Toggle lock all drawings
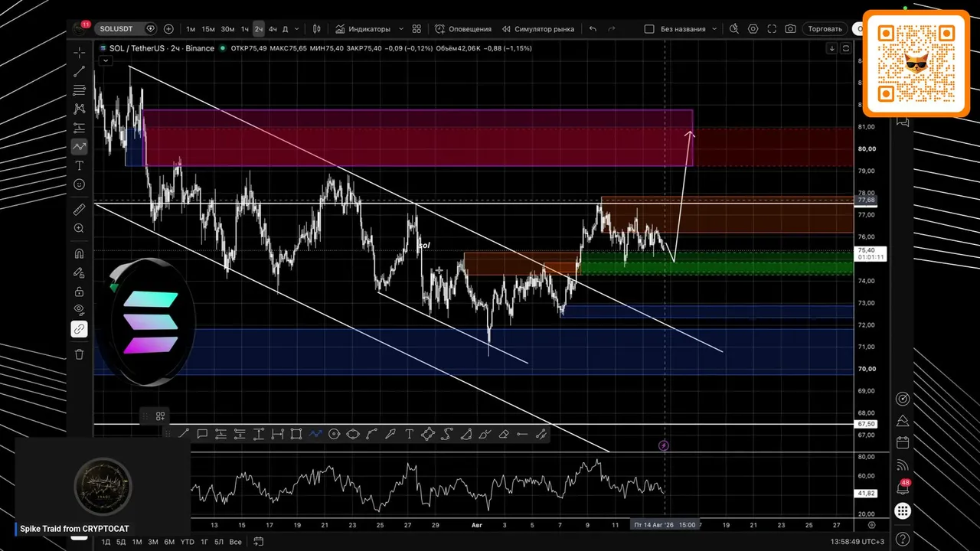 (80, 292)
